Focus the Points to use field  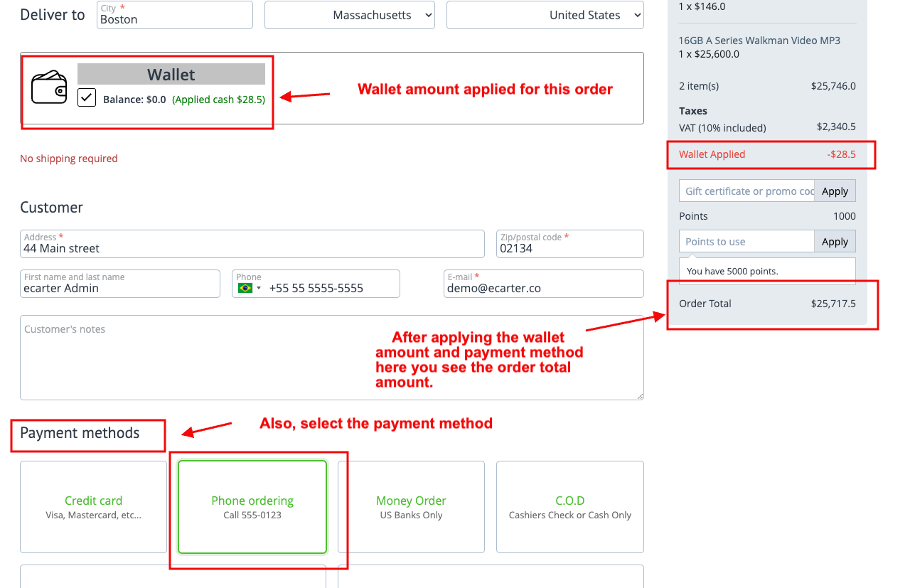(x=746, y=242)
